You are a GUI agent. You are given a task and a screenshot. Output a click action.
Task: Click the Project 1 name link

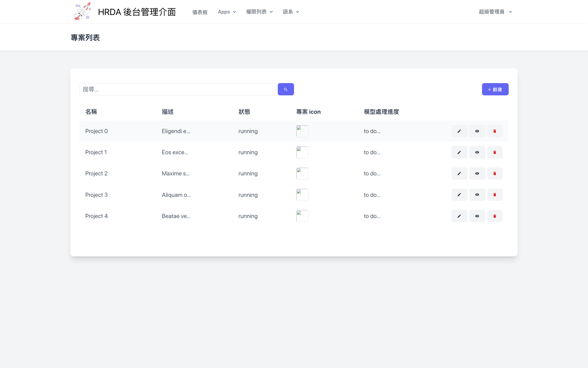pyautogui.click(x=96, y=152)
